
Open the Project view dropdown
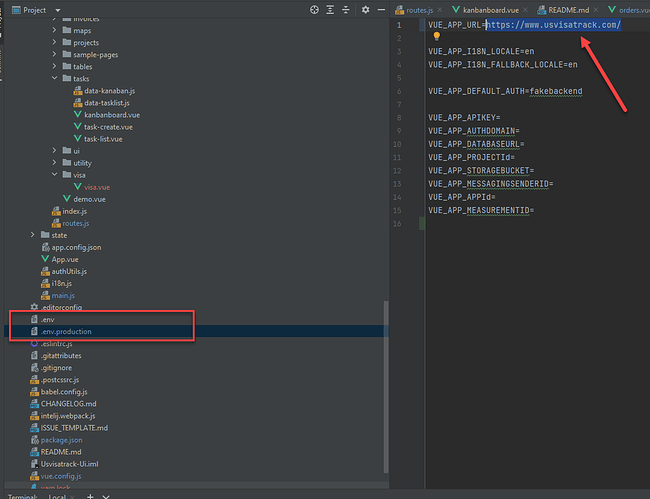click(x=58, y=10)
